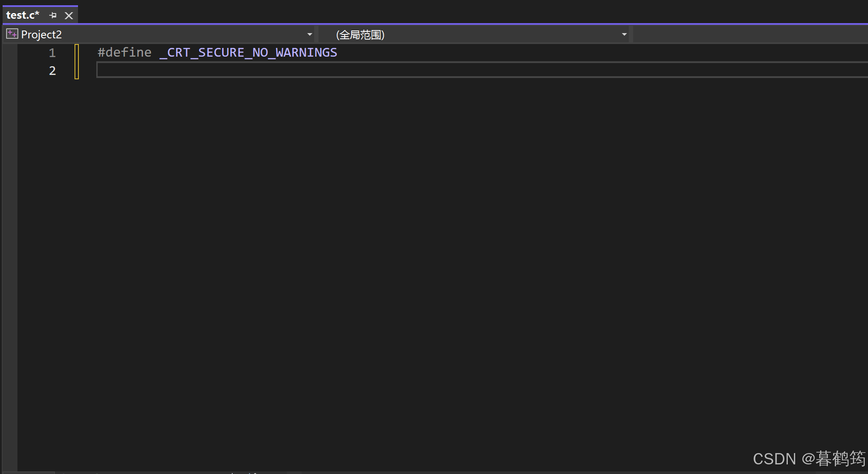Image resolution: width=868 pixels, height=474 pixels.
Task: Switch to the test.c* tab
Action: click(x=23, y=15)
